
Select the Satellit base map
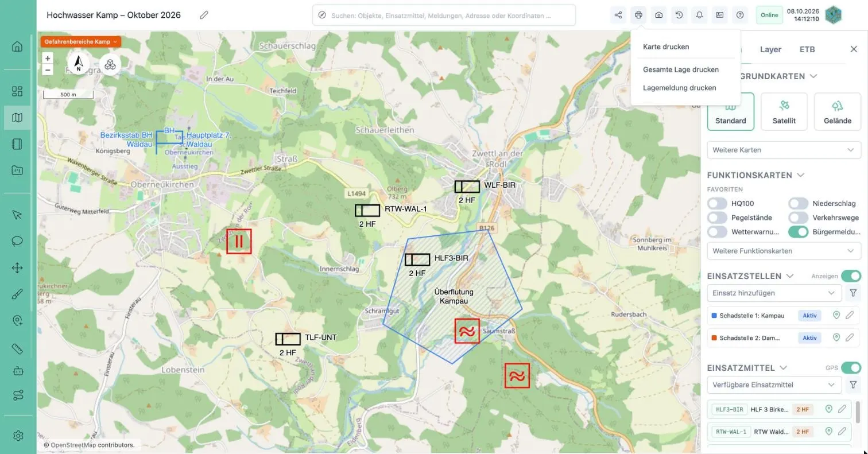coord(784,111)
